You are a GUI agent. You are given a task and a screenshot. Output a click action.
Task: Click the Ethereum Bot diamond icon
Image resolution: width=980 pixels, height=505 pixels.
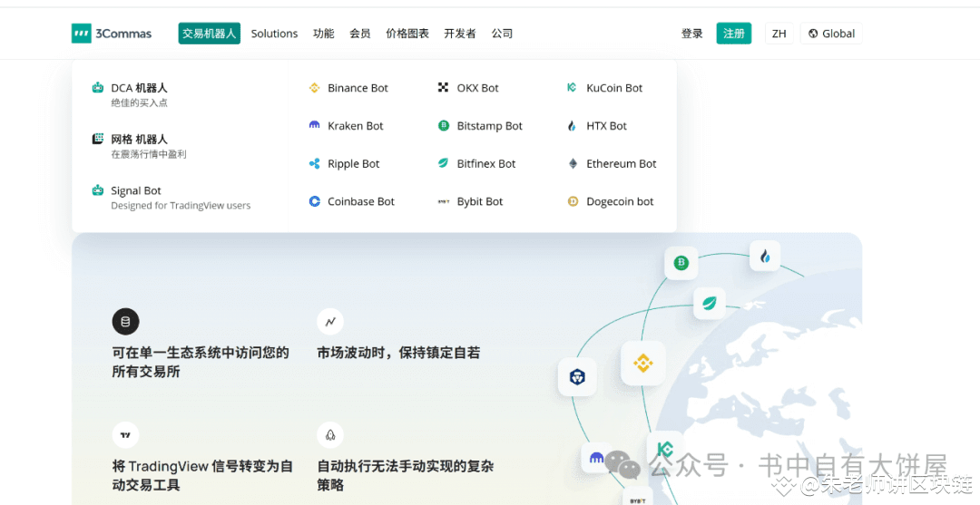tap(573, 164)
